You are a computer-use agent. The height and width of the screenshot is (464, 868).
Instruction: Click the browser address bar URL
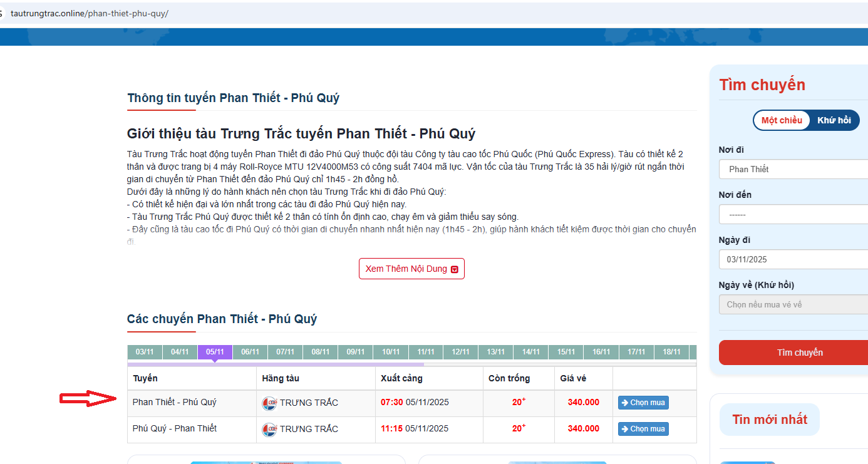[x=90, y=13]
